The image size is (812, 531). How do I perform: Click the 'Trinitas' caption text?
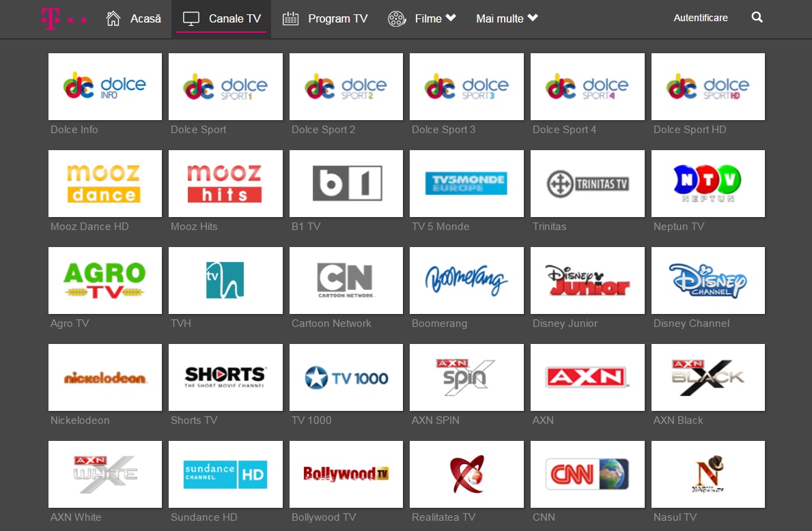550,226
